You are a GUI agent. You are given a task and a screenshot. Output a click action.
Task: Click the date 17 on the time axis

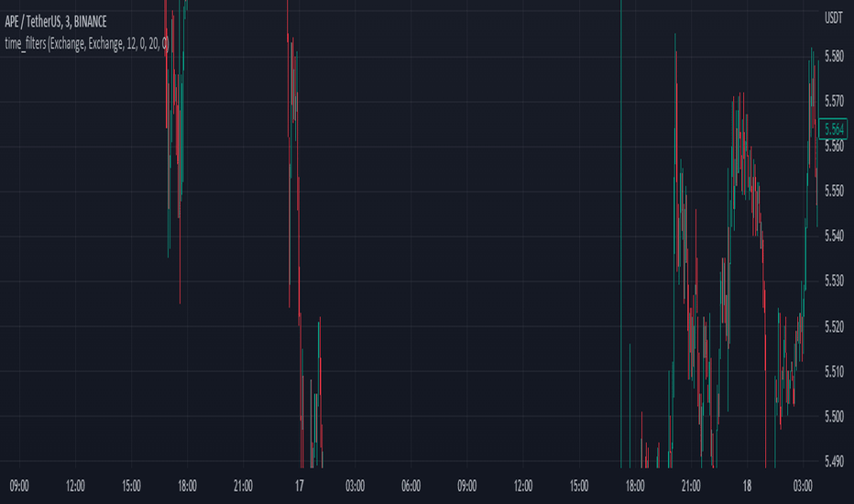tap(299, 486)
